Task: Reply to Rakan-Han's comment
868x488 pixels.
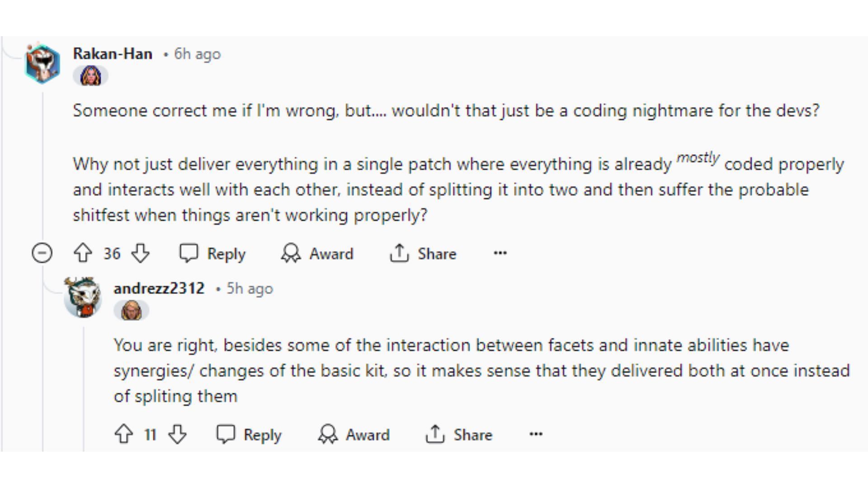Action: (212, 253)
